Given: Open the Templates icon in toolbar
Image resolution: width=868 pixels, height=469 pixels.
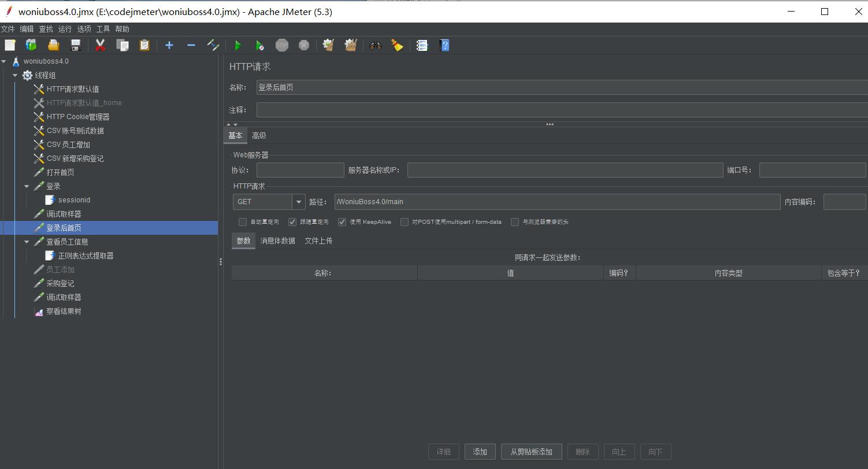Looking at the screenshot, I should pos(31,45).
